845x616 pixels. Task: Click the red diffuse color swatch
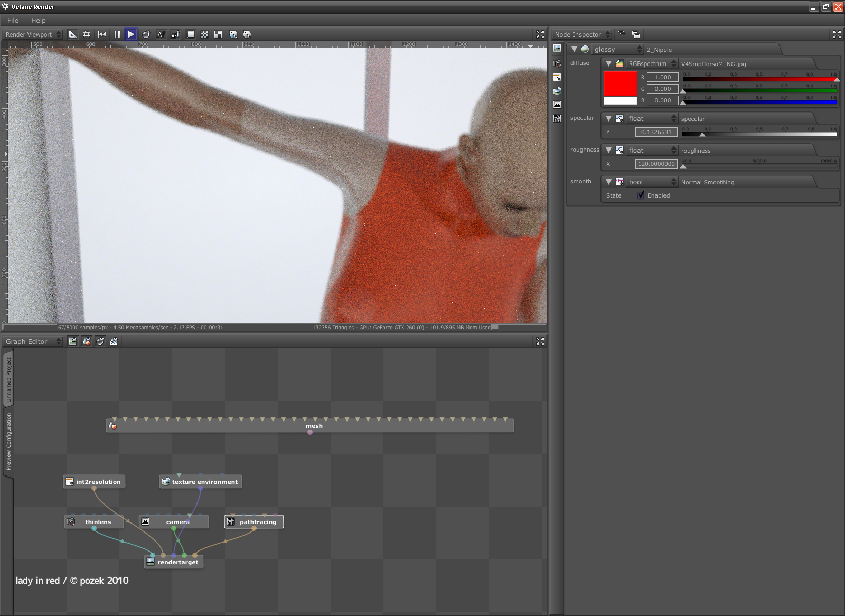click(x=621, y=84)
